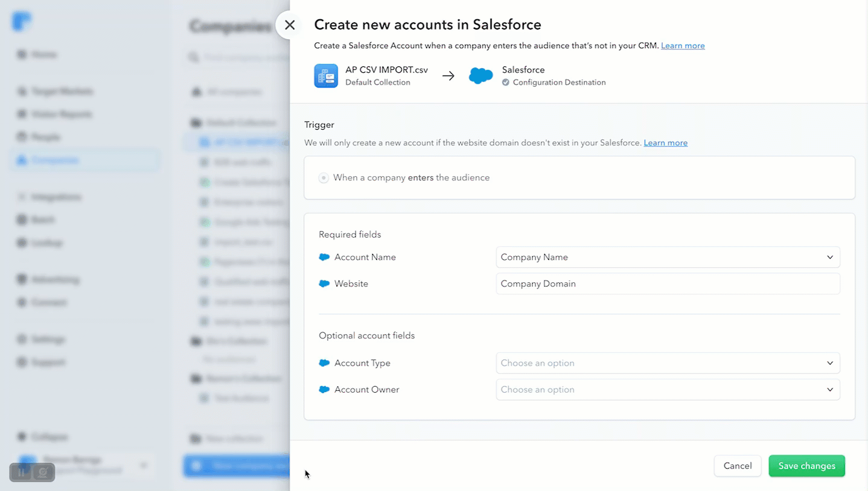Click the 'Optional account fields' heading
Image resolution: width=868 pixels, height=491 pixels.
tap(366, 335)
